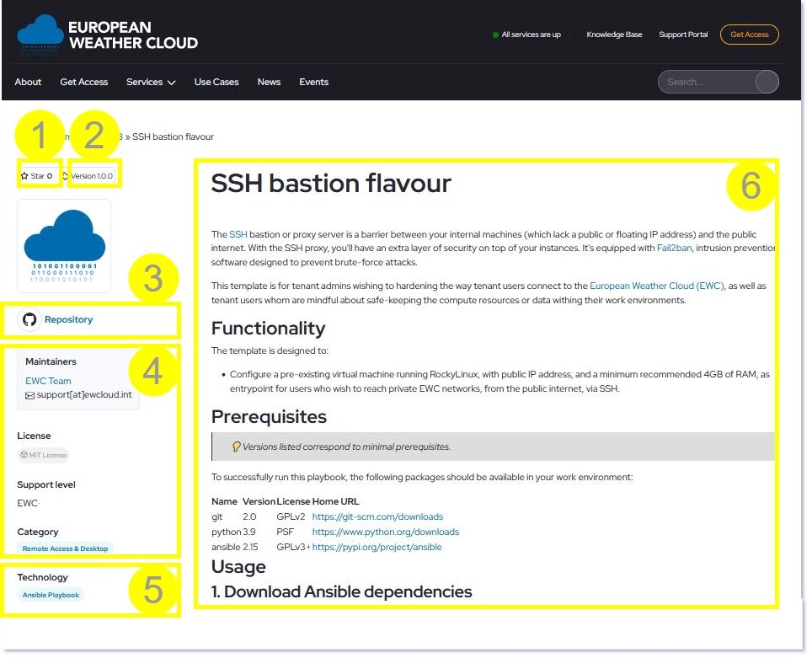
Task: Click the 'ansible' name cell in the table
Action: (x=226, y=547)
